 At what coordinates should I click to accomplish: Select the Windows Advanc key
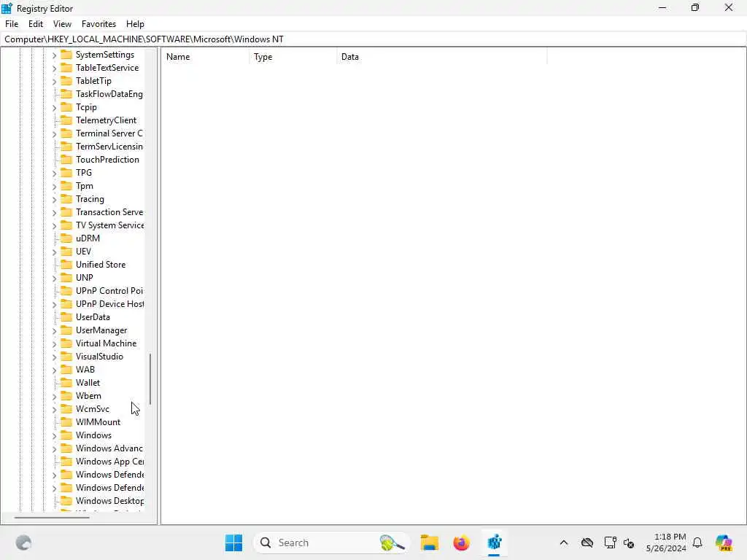[x=109, y=448]
